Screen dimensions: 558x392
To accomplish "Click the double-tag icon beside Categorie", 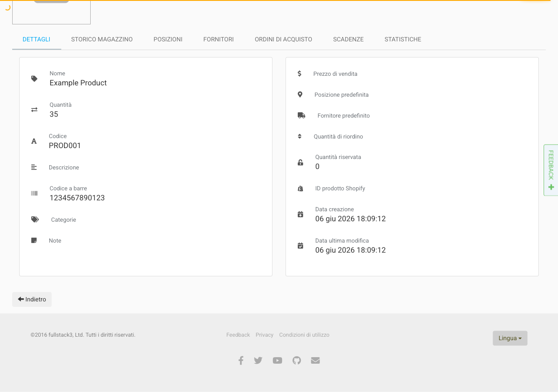I will click(x=35, y=220).
